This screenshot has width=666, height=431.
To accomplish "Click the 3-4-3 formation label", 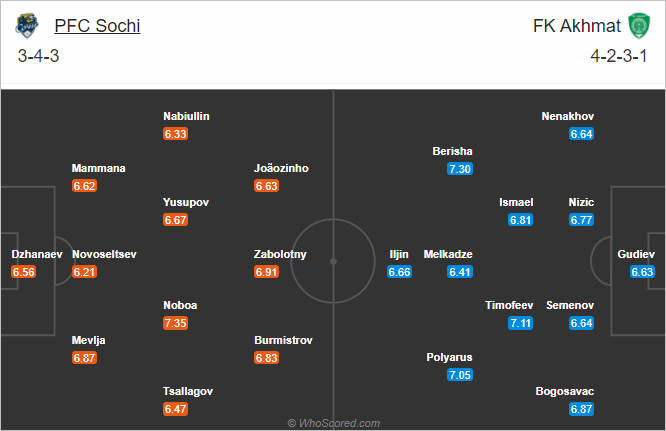I will [x=38, y=56].
